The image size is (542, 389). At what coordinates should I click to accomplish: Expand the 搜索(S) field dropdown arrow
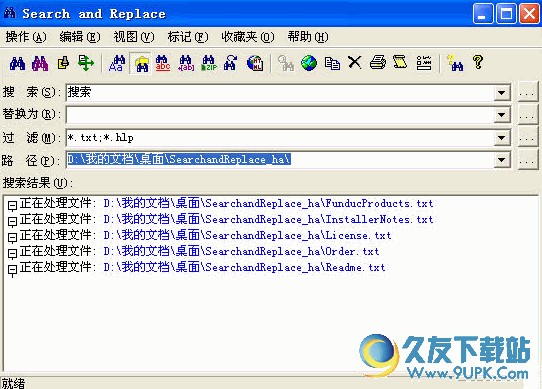(502, 93)
